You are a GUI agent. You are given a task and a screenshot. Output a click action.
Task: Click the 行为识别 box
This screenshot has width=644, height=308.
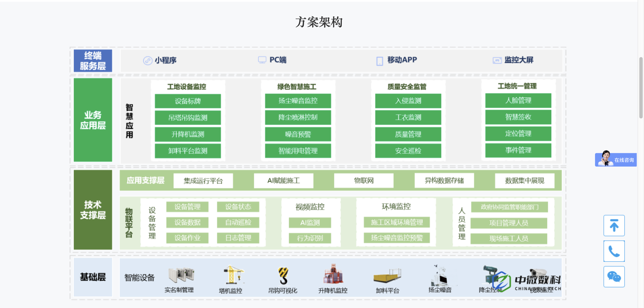point(310,238)
